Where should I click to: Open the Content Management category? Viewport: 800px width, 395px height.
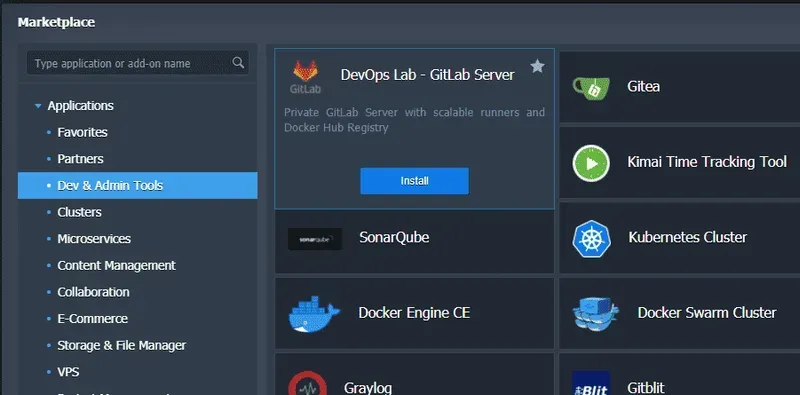coord(116,265)
